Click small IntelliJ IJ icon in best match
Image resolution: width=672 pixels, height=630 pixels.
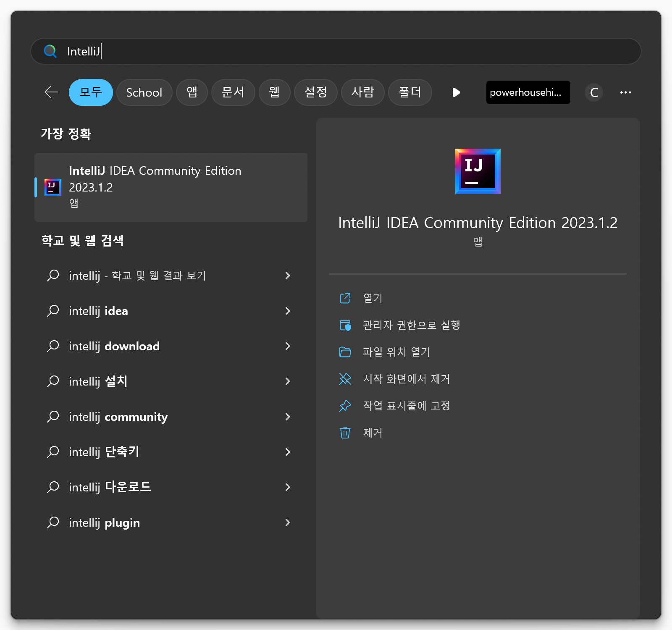(x=52, y=187)
